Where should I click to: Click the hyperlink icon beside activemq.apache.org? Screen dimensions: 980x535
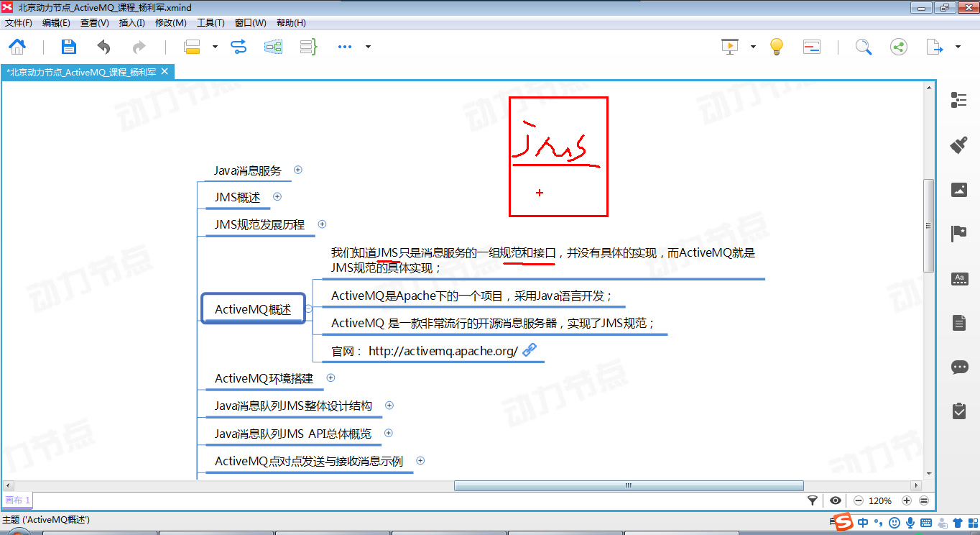530,350
